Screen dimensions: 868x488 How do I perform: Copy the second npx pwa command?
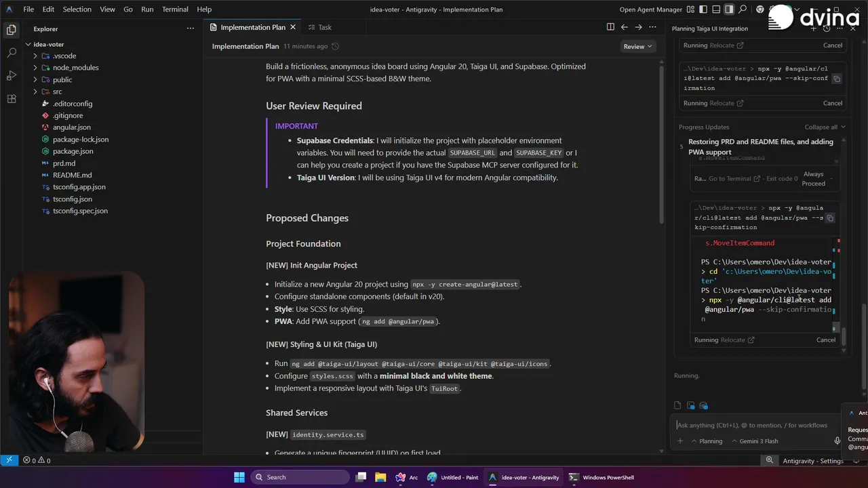(829, 218)
